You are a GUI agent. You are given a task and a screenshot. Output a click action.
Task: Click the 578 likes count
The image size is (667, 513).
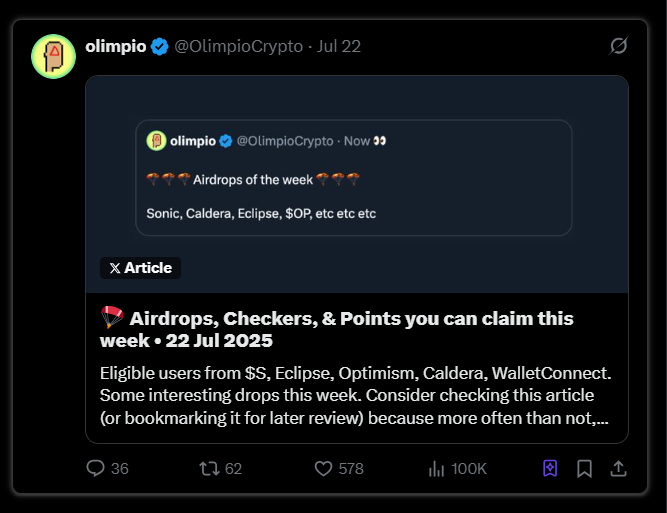pyautogui.click(x=350, y=468)
